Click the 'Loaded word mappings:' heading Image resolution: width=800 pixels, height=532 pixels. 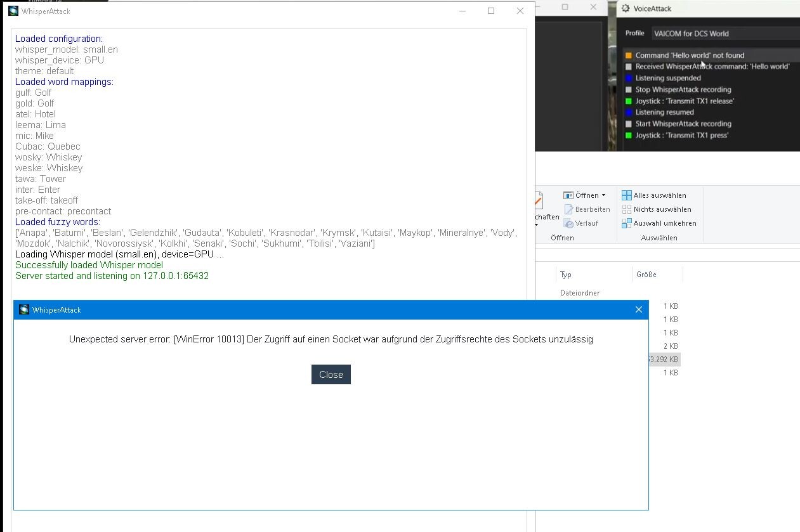(x=64, y=82)
